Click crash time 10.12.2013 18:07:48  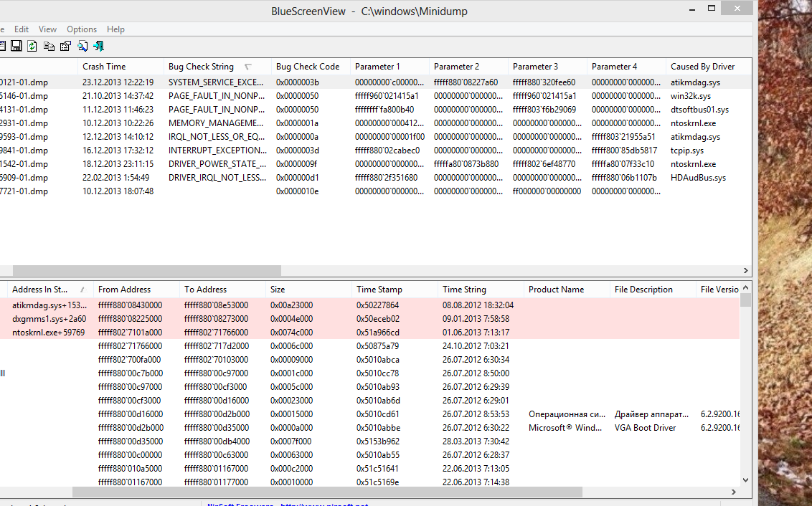click(x=118, y=191)
